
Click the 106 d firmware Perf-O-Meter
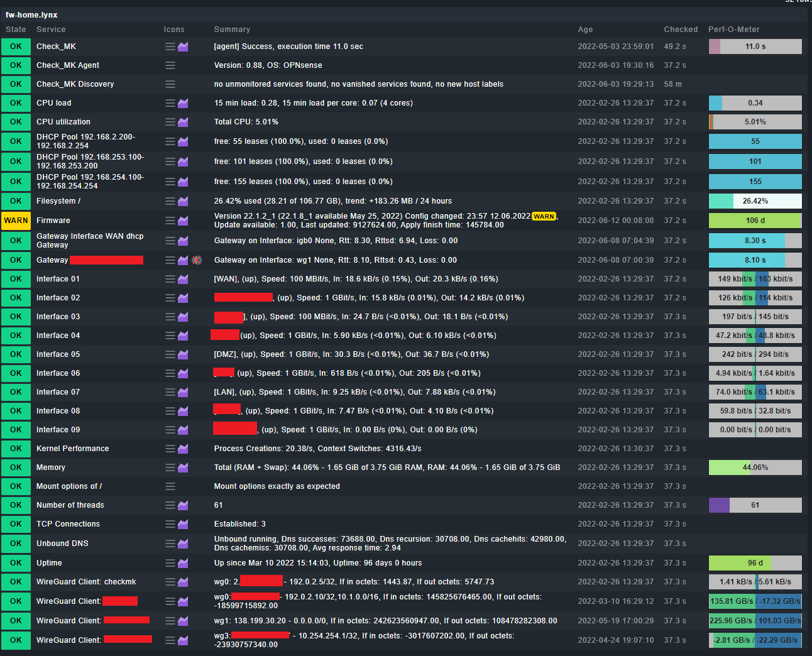point(755,221)
